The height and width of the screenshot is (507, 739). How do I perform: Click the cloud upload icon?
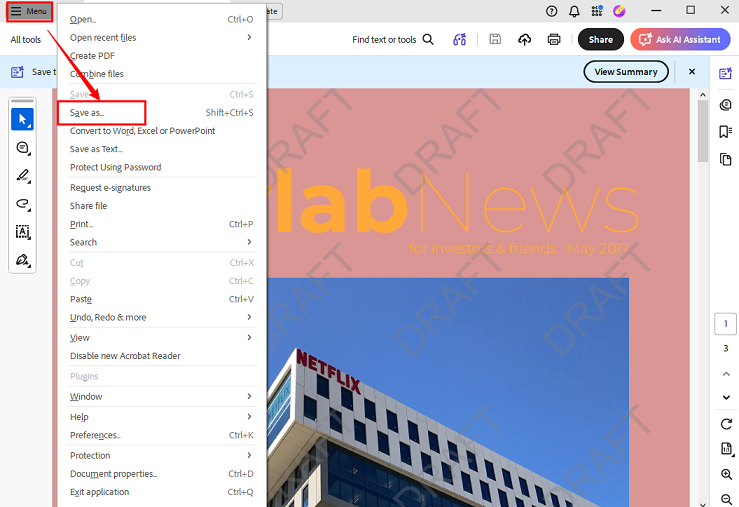pos(525,40)
